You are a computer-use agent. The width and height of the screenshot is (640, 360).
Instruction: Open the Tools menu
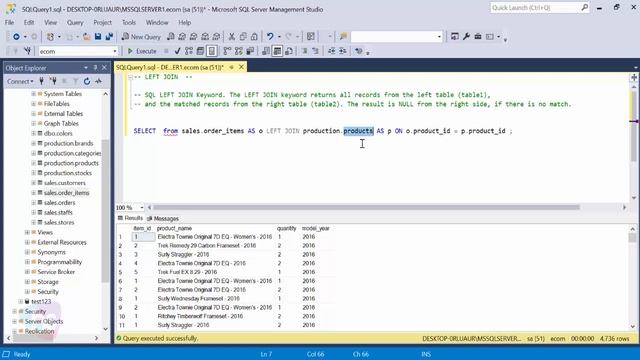pos(129,22)
